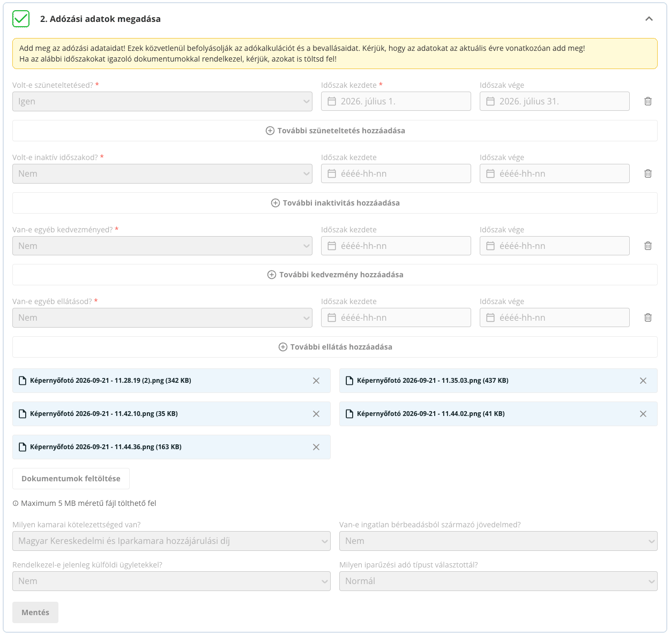The width and height of the screenshot is (670, 636).
Task: Click the inaktív időszak end date field
Action: [554, 174]
